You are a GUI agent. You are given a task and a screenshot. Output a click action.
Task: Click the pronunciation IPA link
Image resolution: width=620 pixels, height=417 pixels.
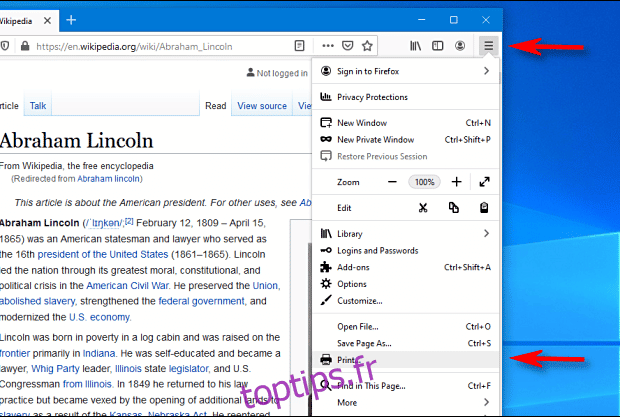pos(104,223)
